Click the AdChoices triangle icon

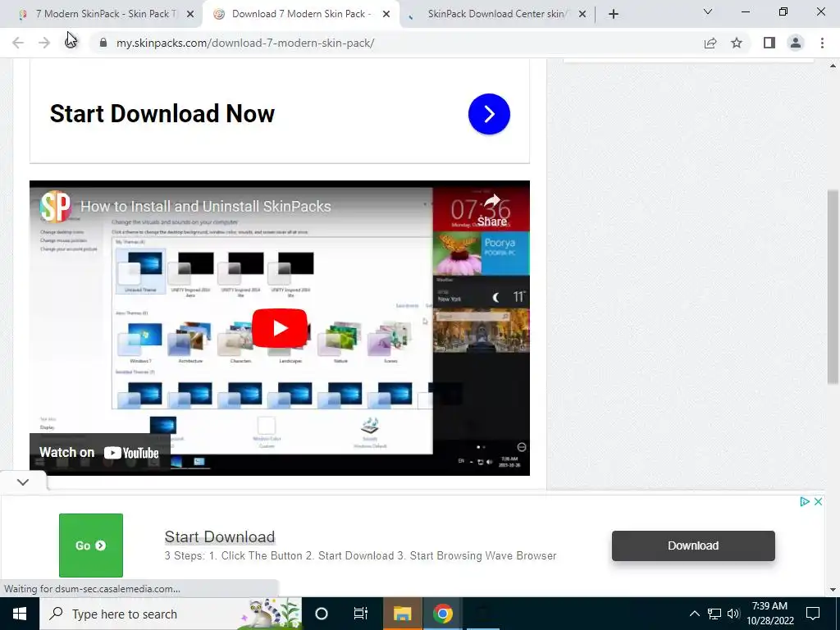click(804, 501)
